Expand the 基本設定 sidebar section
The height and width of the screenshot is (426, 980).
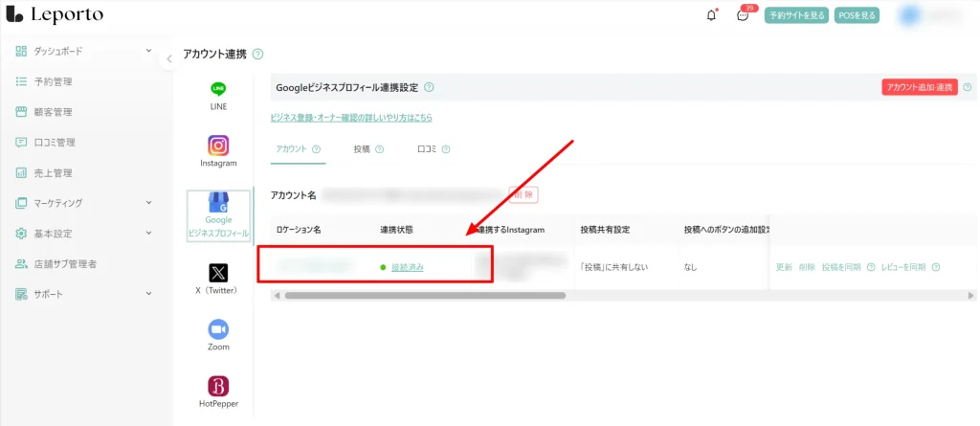pos(148,234)
